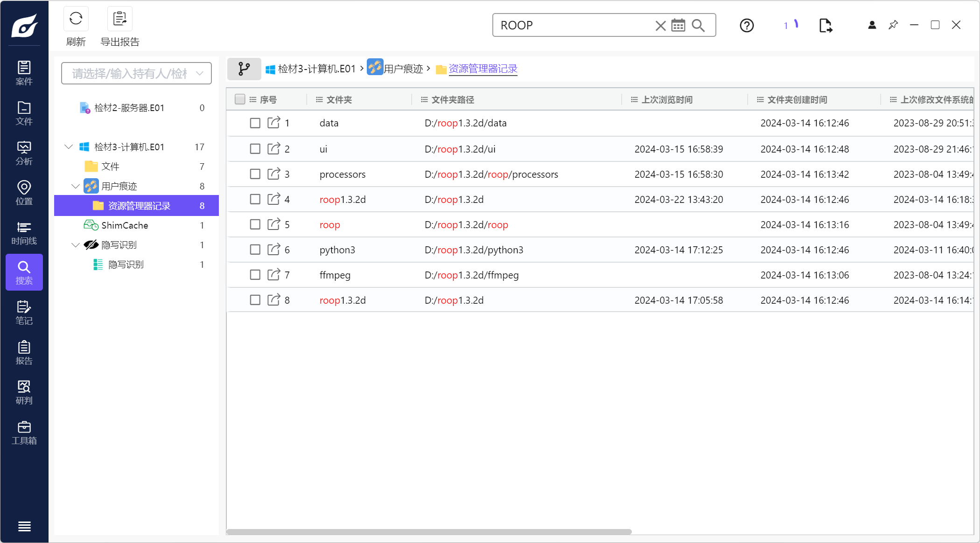Clear the ROOP search text with X icon
Screen dimensions: 980x543
[x=660, y=25]
